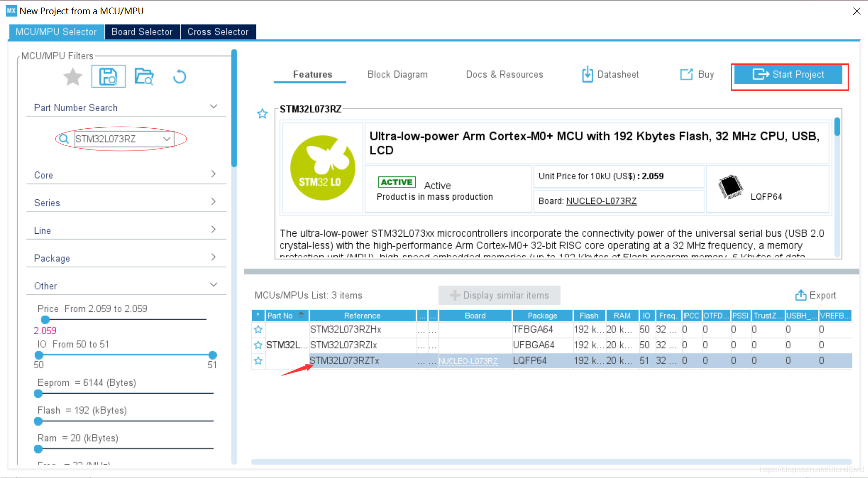Viewport: 868px width, 478px height.
Task: Open the Block Diagram tab
Action: coord(397,74)
